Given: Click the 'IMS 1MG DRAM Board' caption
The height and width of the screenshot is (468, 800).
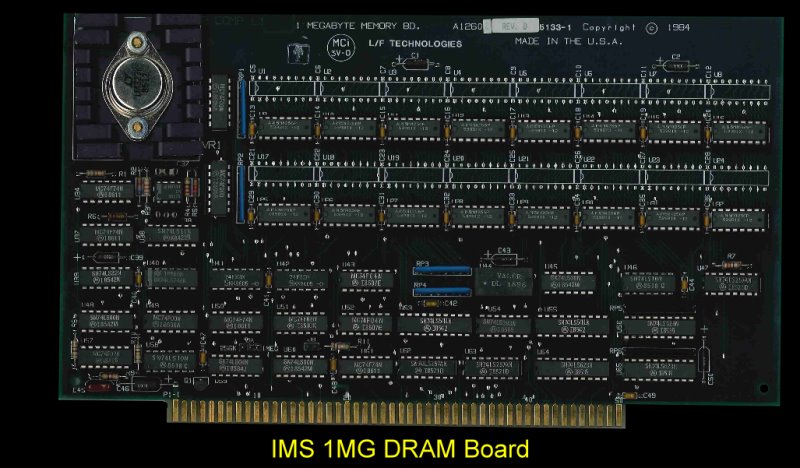Looking at the screenshot, I should (x=400, y=449).
